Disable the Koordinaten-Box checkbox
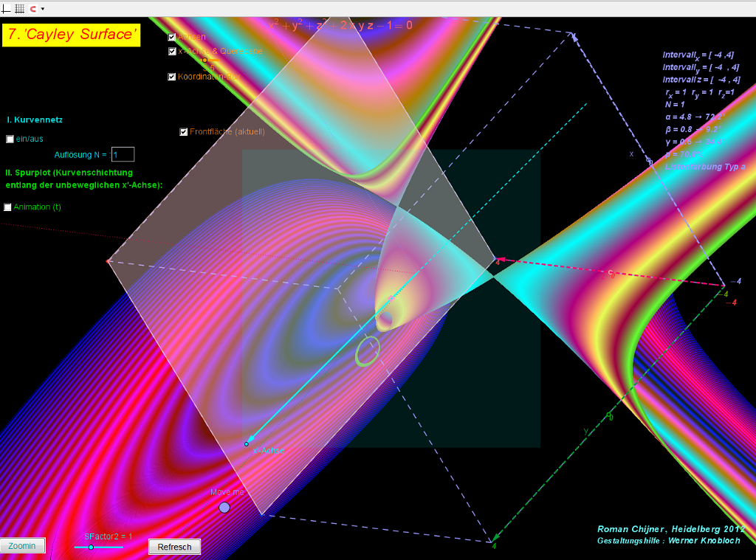The height and width of the screenshot is (560, 756). 172,77
